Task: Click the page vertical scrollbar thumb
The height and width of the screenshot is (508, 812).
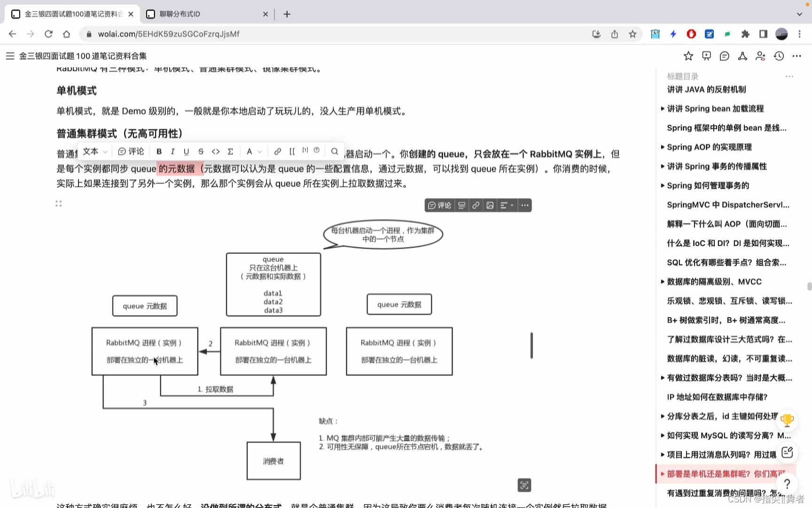Action: [x=809, y=286]
